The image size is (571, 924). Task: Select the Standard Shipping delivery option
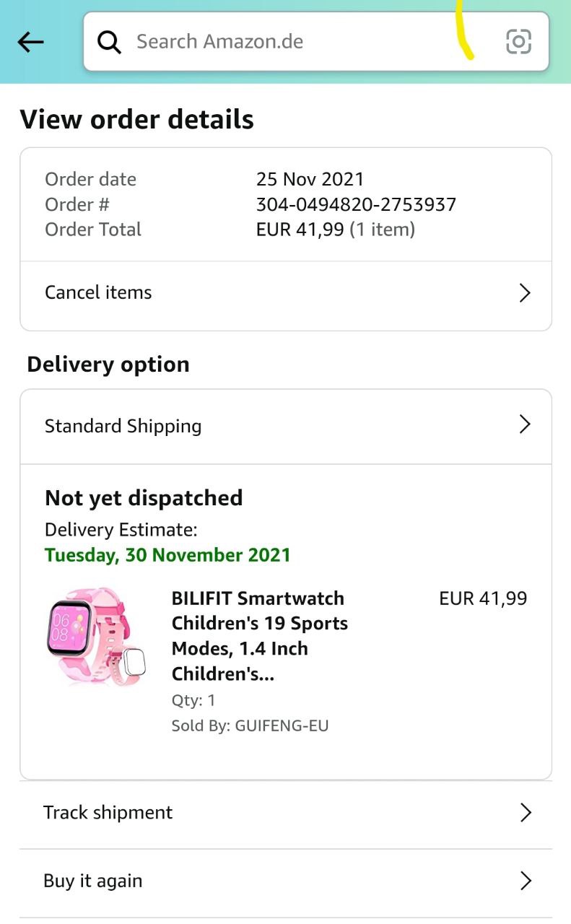(123, 426)
